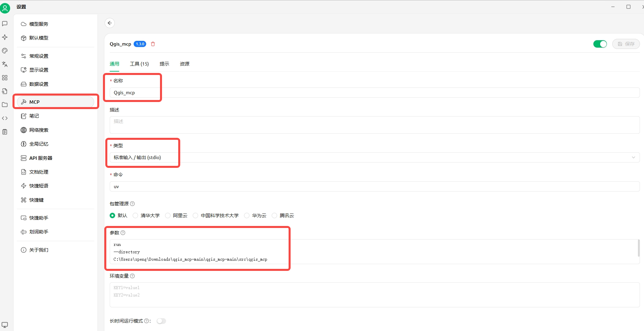The image size is (644, 331).
Task: Maximize the settings window
Action: (628, 7)
